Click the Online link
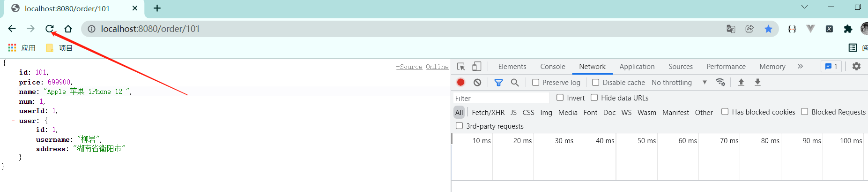This screenshot has height=192, width=868. (437, 67)
